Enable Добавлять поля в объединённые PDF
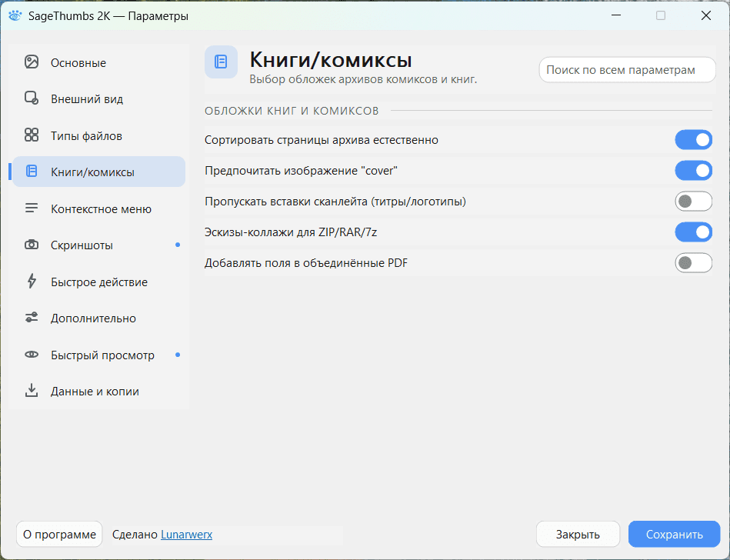The width and height of the screenshot is (730, 560). (693, 262)
